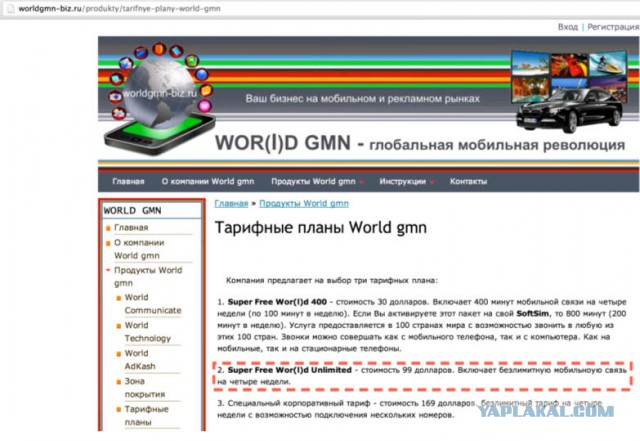The height and width of the screenshot is (441, 640).
Task: Open World Technology in sidebar
Action: click(x=147, y=332)
